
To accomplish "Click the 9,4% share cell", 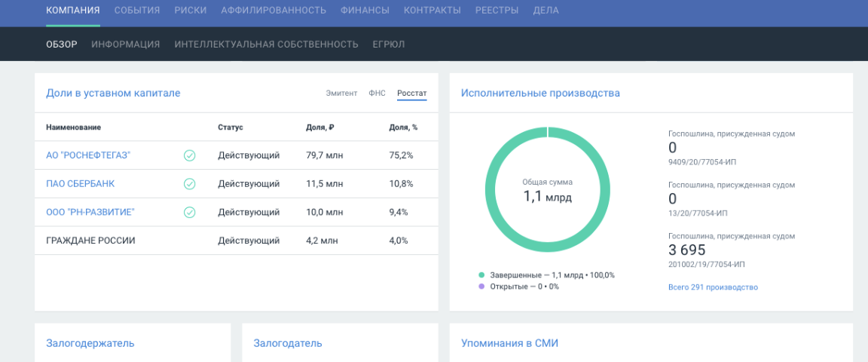I will click(399, 213).
